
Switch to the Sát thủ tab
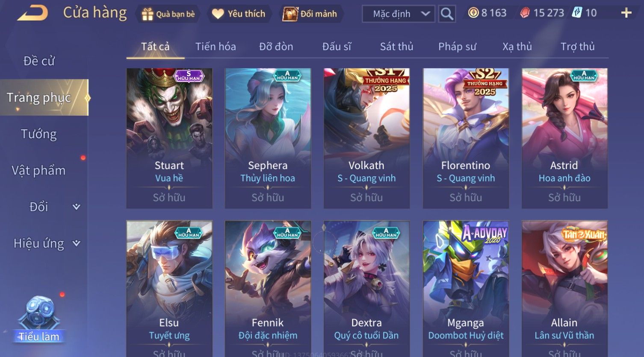pyautogui.click(x=397, y=47)
